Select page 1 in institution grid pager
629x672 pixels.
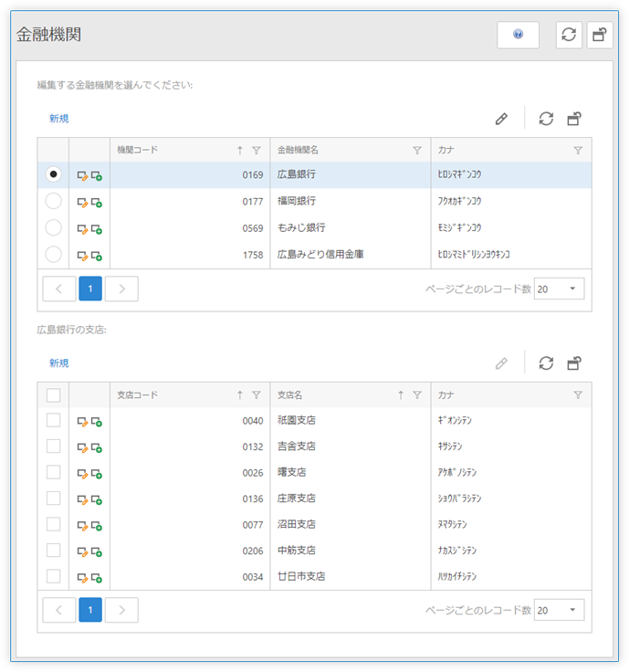[90, 289]
